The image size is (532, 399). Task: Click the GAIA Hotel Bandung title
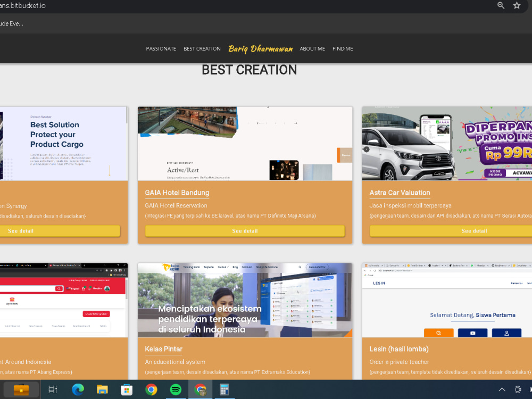(x=177, y=193)
